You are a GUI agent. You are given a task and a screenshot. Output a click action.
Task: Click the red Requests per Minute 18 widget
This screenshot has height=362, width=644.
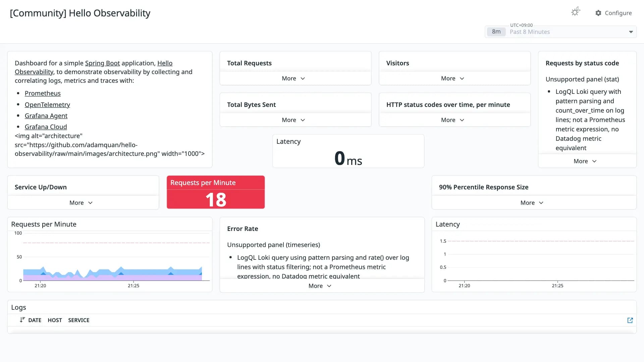[216, 192]
